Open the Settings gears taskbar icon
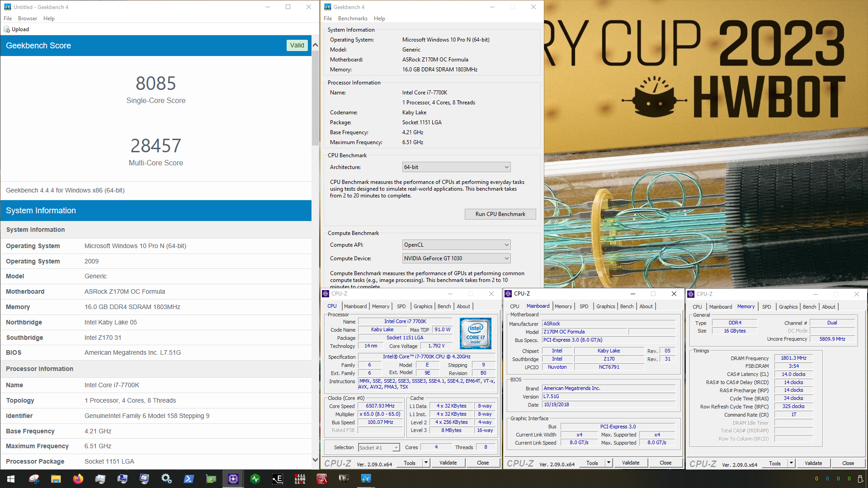 coord(166,479)
